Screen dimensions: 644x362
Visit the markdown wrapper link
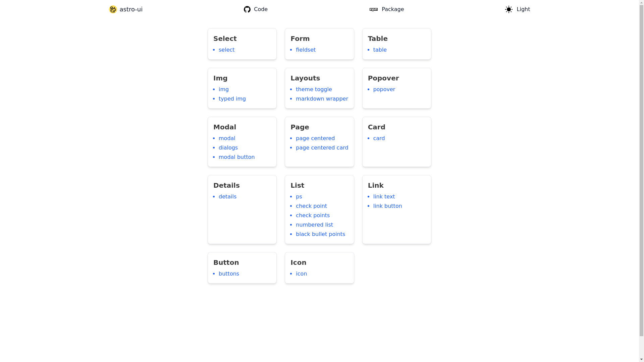click(322, 99)
